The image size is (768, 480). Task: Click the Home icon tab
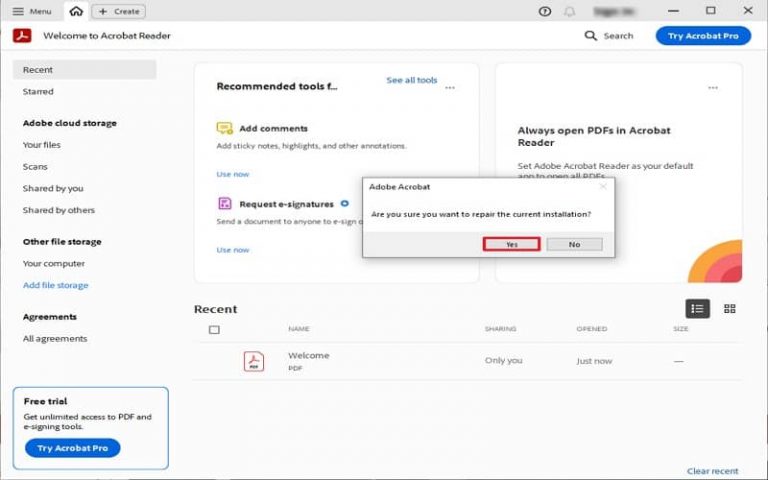tap(76, 11)
